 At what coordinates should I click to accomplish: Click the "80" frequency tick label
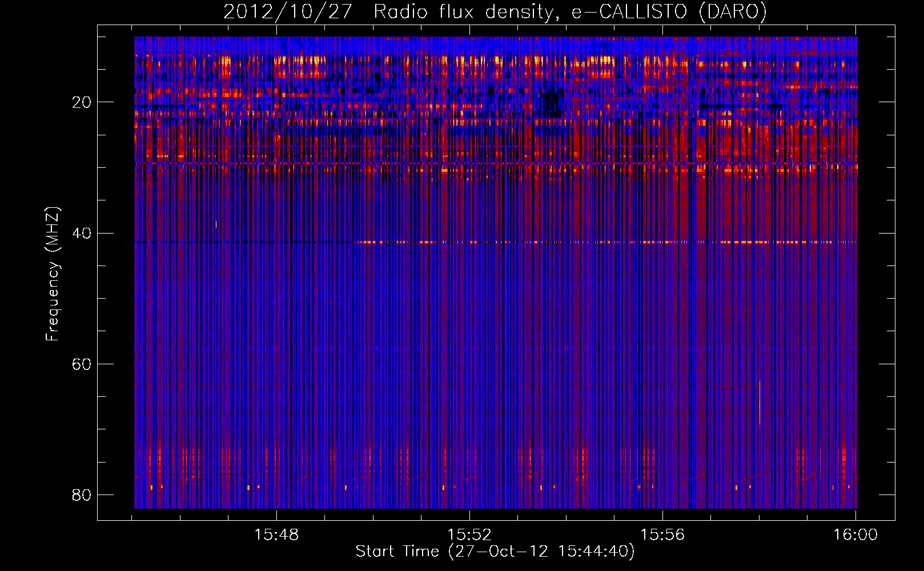coord(82,495)
